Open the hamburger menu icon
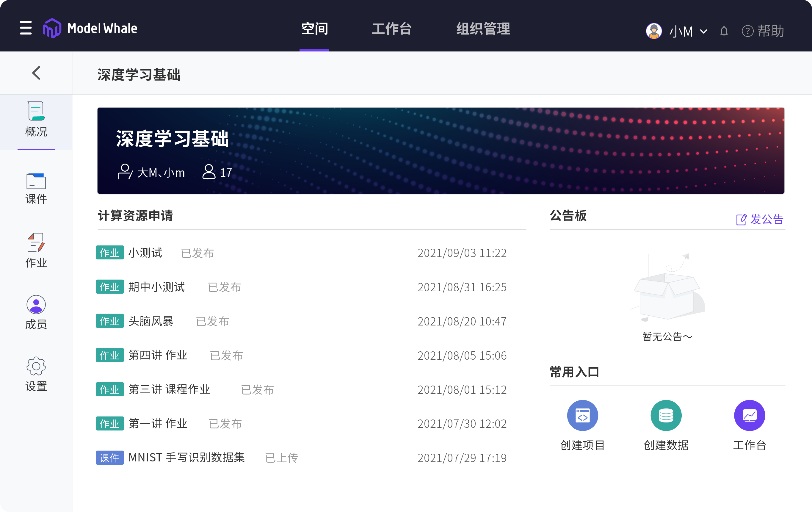The height and width of the screenshot is (512, 812). pyautogui.click(x=26, y=28)
